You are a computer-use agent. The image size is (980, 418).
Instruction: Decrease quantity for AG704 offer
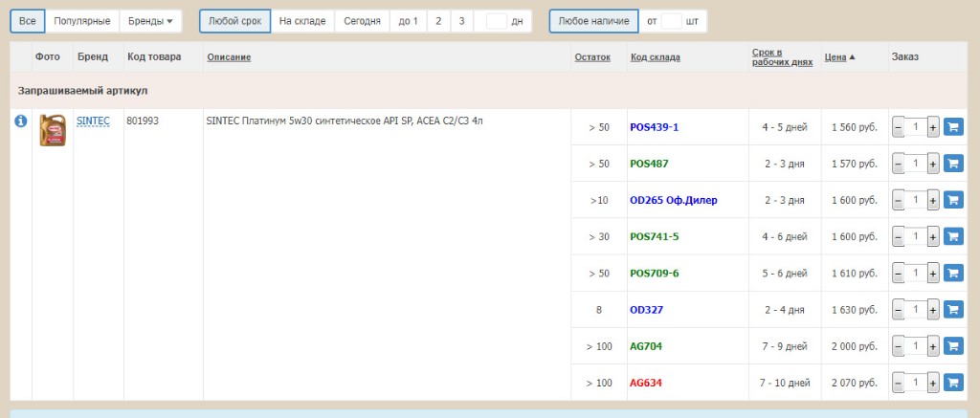coord(898,346)
